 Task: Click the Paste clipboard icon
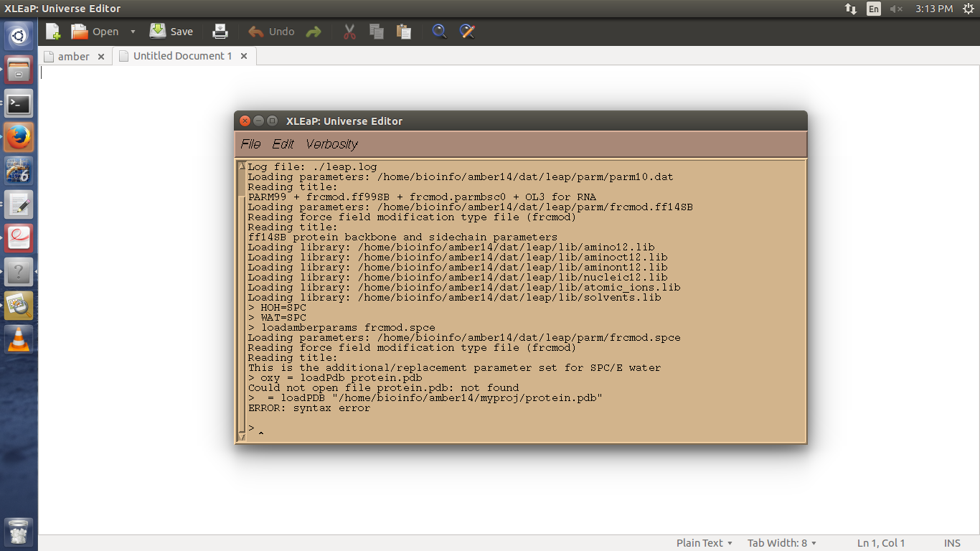pyautogui.click(x=404, y=32)
